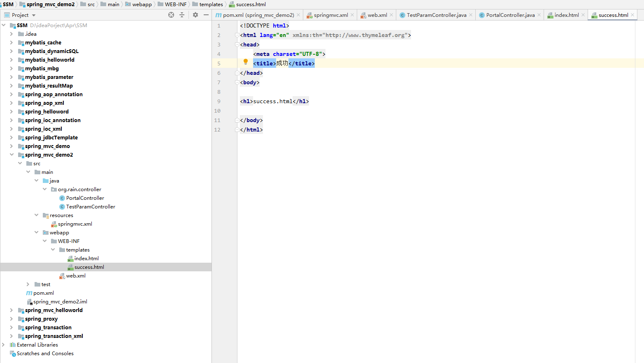Click line number 9 in gutter
The width and height of the screenshot is (644, 363).
click(219, 101)
